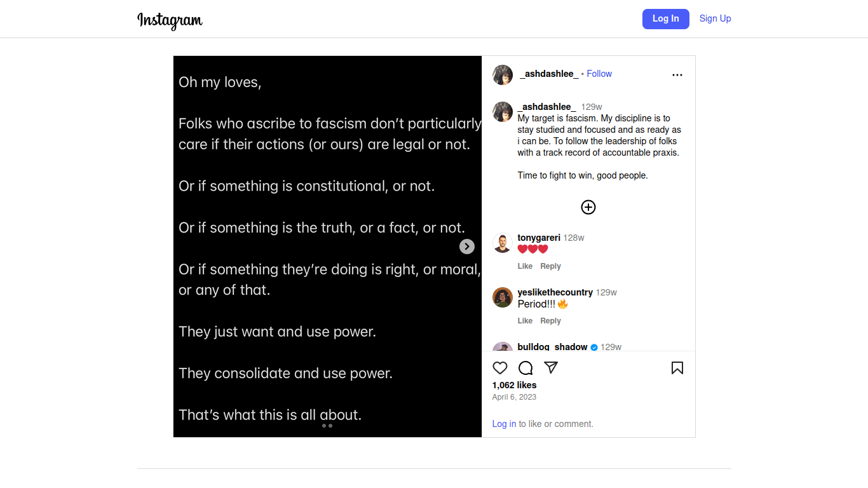Viewport: 868px width, 488px height.
Task: Click the Sign Up link
Action: pyautogui.click(x=715, y=18)
